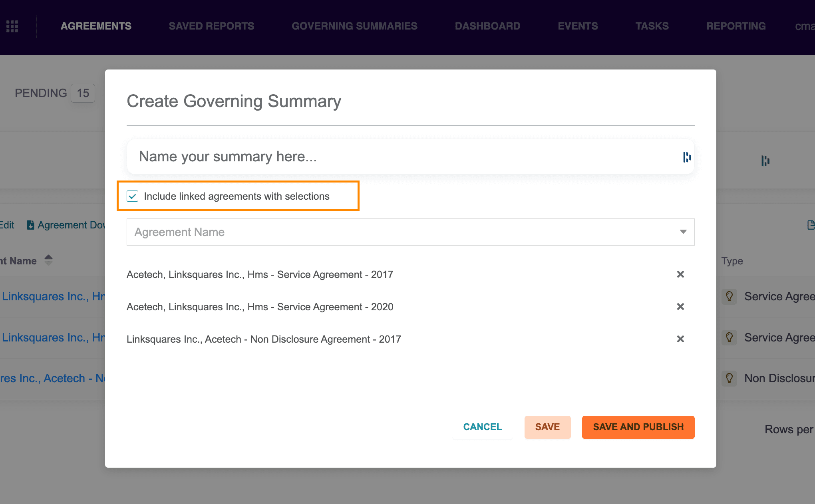The height and width of the screenshot is (504, 815).
Task: Click the lightbulb icon beside Non Disclosure type
Action: click(x=729, y=378)
